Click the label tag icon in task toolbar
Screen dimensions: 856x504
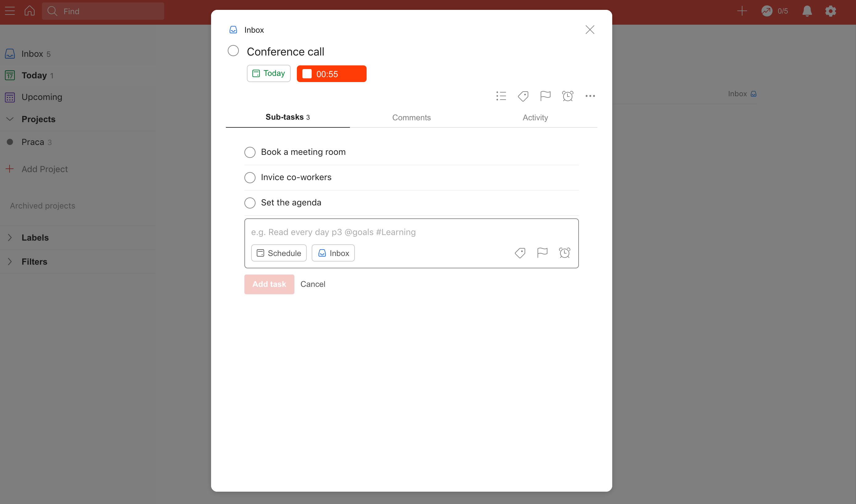click(x=523, y=96)
